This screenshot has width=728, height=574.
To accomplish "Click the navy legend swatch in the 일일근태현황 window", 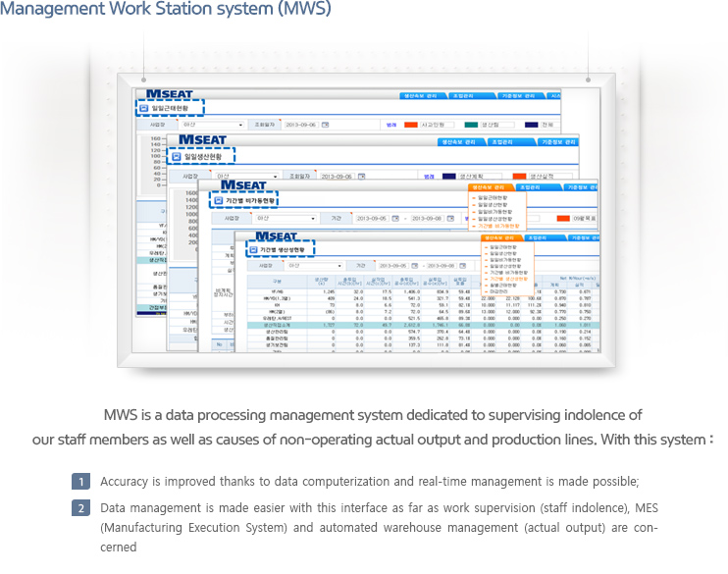I will pyautogui.click(x=532, y=125).
